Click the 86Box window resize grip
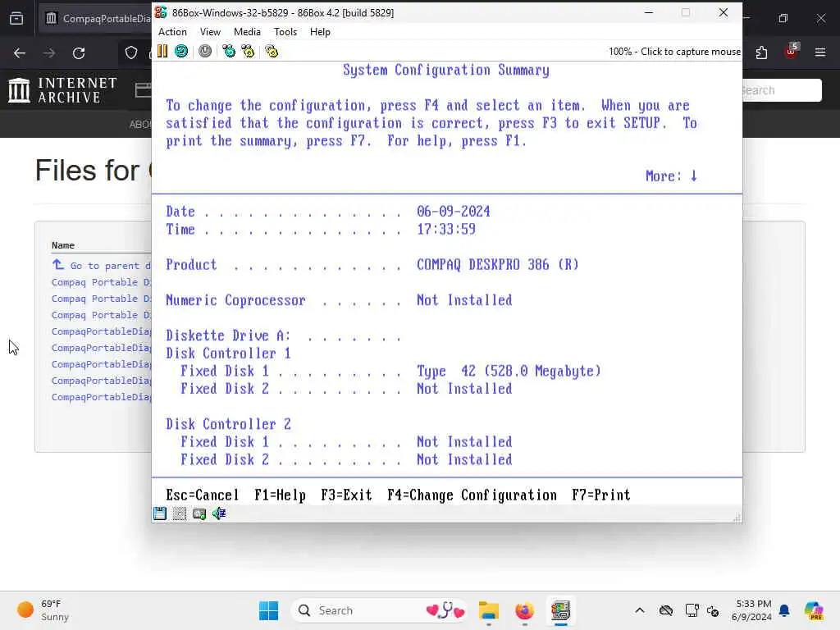Viewport: 840px width, 630px height. coord(737,518)
